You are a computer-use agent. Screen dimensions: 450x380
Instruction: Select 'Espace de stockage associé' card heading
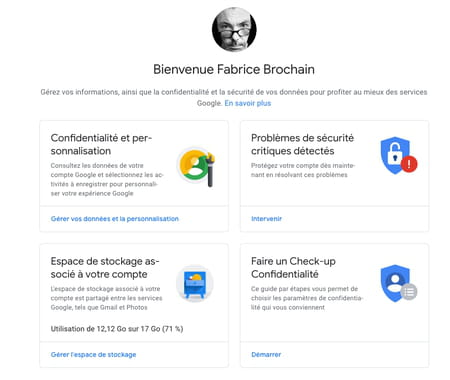105,268
